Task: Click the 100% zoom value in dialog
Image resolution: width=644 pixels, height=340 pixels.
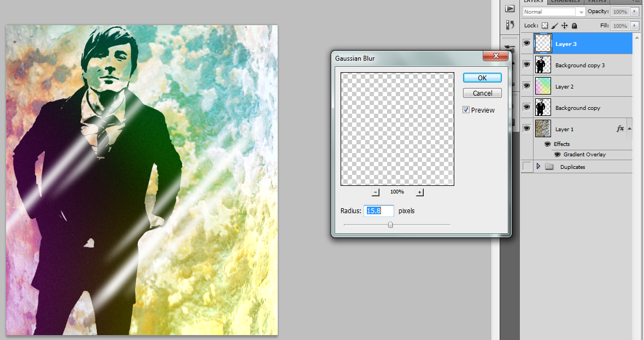Action: click(397, 192)
